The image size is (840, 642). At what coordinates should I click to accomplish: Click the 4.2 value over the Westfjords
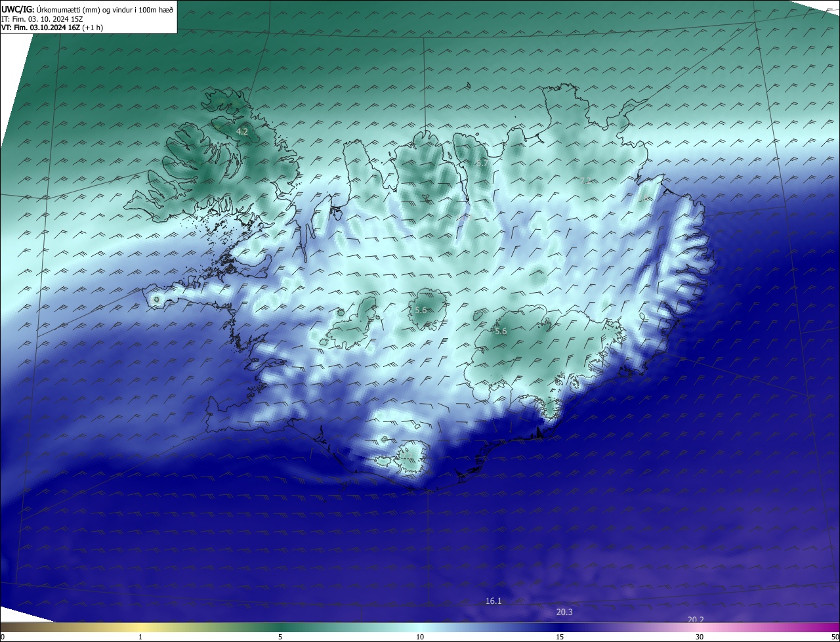click(x=242, y=132)
